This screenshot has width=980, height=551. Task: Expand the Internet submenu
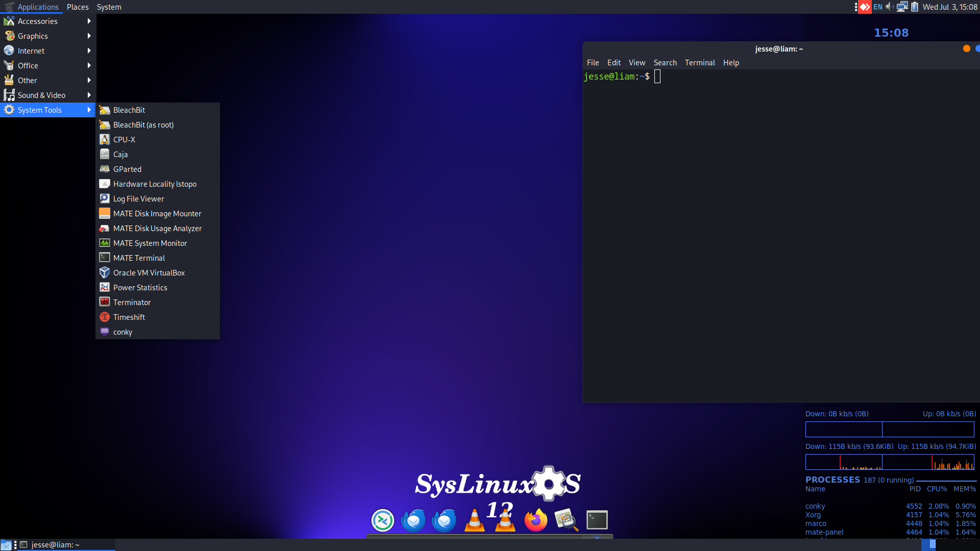pos(48,51)
